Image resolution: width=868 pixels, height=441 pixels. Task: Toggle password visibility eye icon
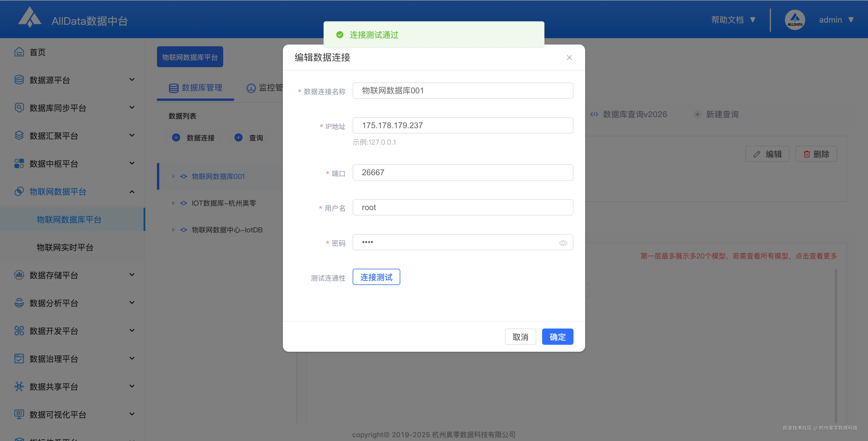coord(563,243)
